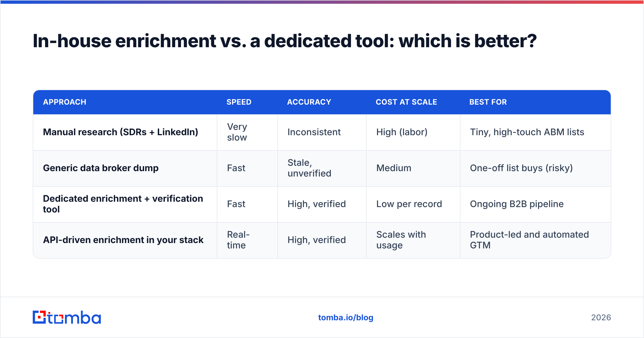Click the SPEED column header
This screenshot has height=338, width=644.
pos(239,102)
